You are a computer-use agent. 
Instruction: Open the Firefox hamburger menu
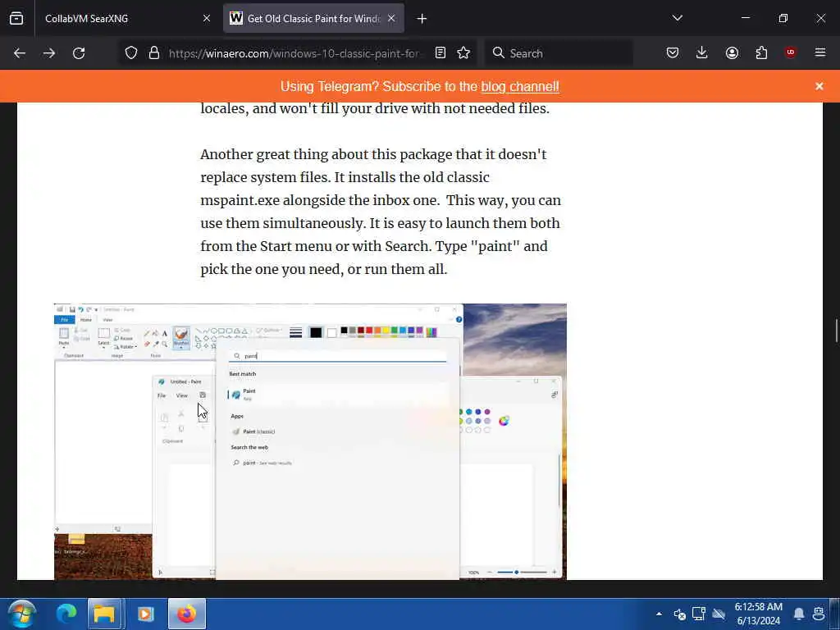pyautogui.click(x=820, y=52)
